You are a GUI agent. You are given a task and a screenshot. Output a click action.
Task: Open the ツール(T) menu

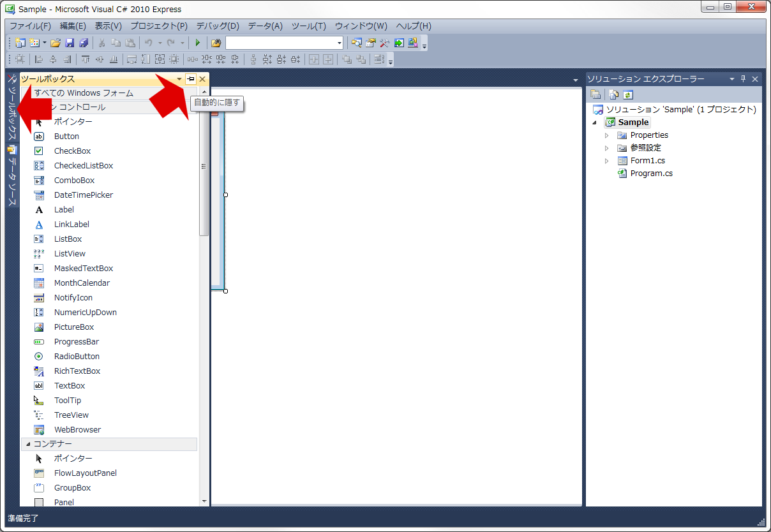pos(309,26)
